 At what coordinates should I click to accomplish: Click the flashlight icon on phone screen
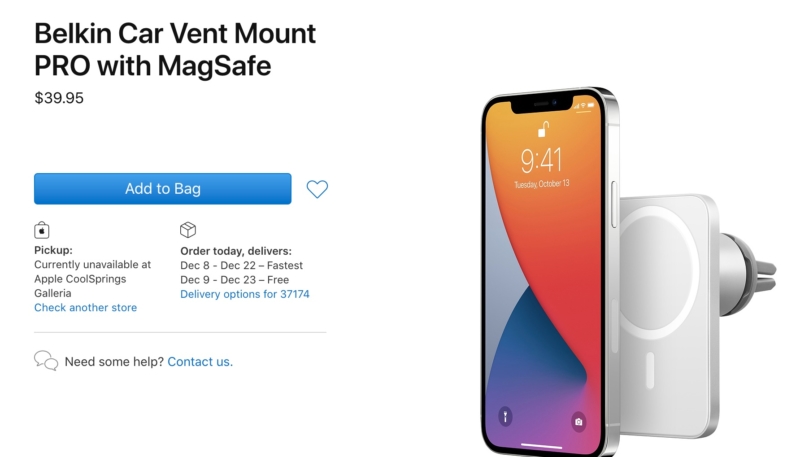(505, 417)
